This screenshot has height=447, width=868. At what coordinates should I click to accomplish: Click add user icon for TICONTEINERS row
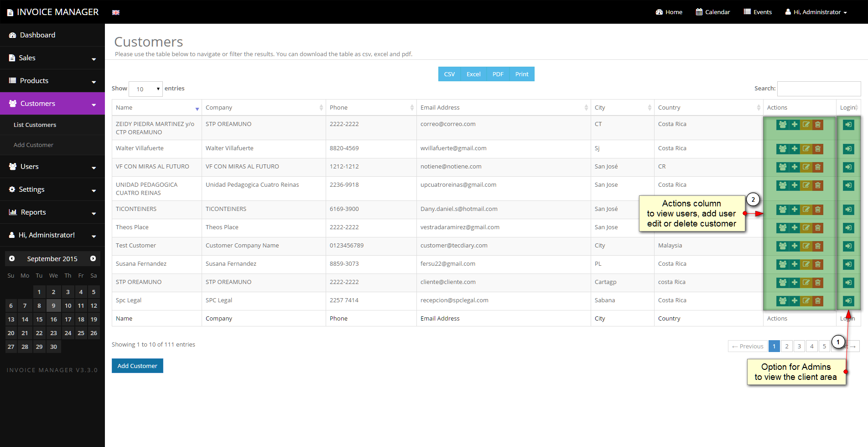(x=794, y=209)
